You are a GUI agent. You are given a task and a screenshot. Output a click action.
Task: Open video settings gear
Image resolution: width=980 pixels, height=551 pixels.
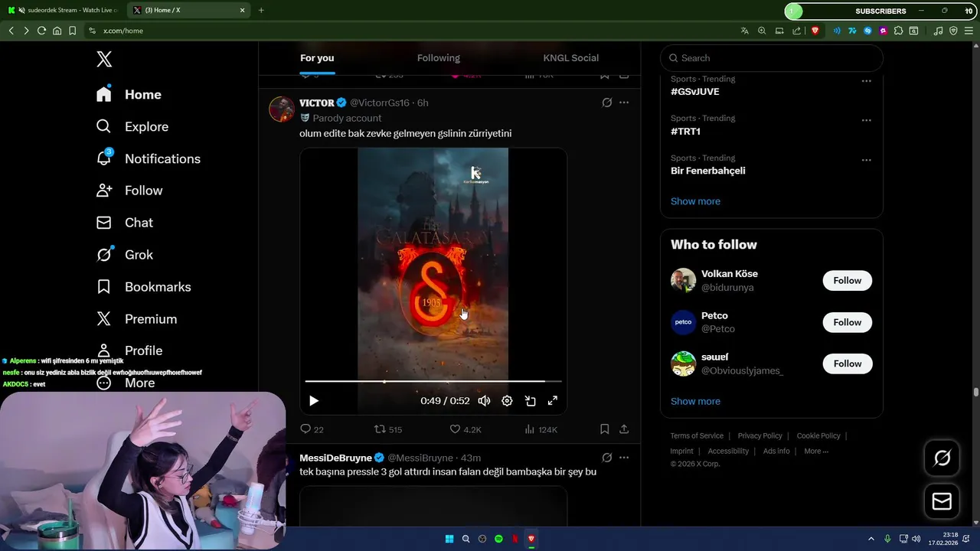tap(507, 401)
